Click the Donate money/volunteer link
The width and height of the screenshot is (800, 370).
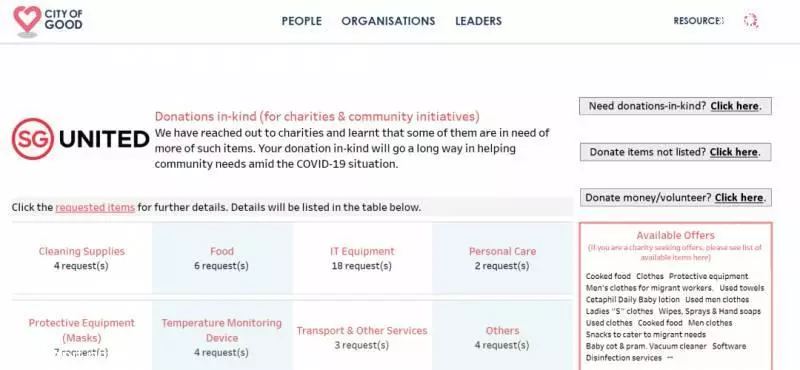[x=675, y=198]
